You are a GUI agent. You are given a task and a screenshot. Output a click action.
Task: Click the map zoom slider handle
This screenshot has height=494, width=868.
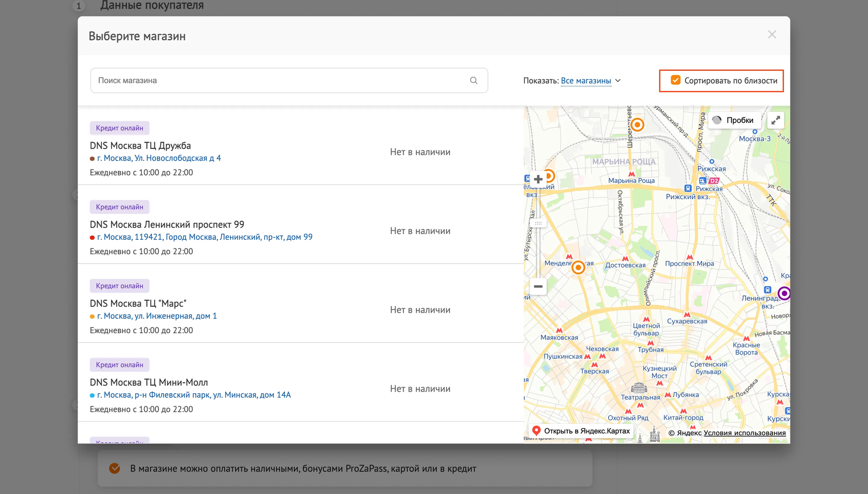538,223
